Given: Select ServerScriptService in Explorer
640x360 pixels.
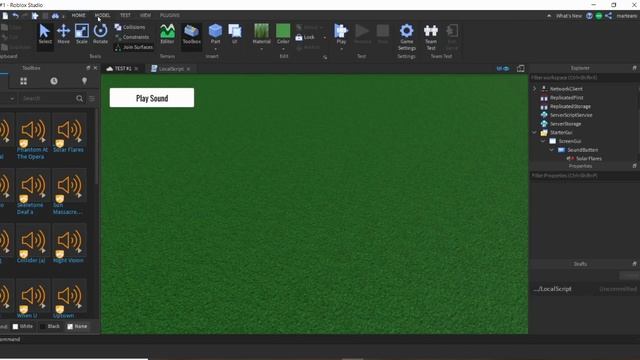Looking at the screenshot, I should coord(571,115).
